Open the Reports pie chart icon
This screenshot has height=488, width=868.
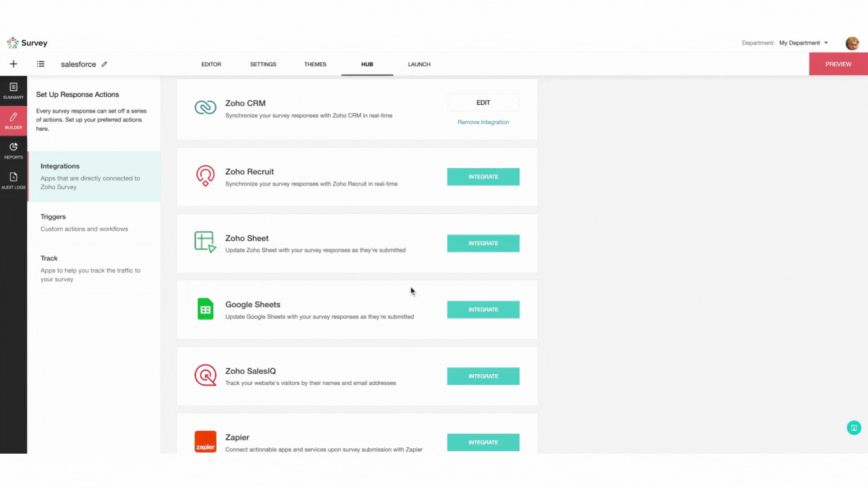13,150
